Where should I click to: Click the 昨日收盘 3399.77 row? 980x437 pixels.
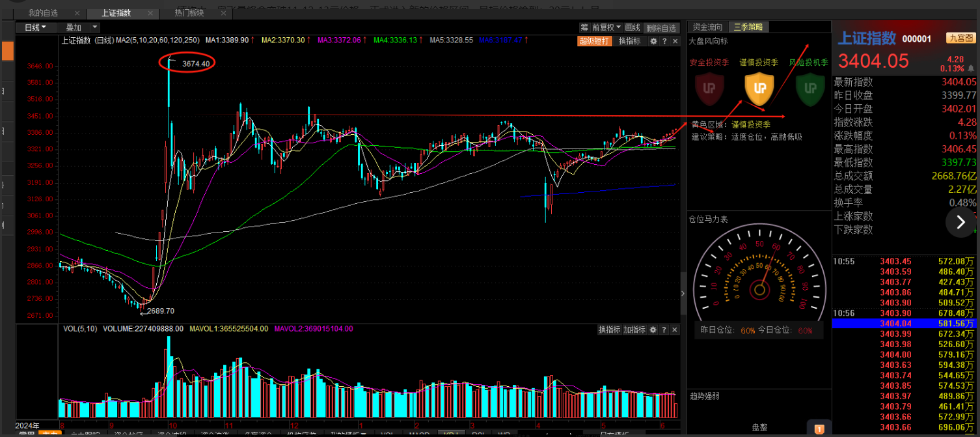906,95
